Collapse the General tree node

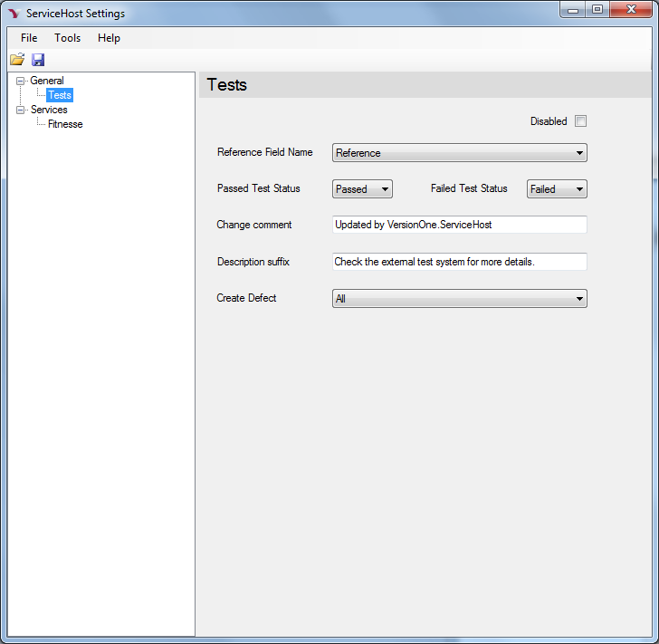pos(20,81)
